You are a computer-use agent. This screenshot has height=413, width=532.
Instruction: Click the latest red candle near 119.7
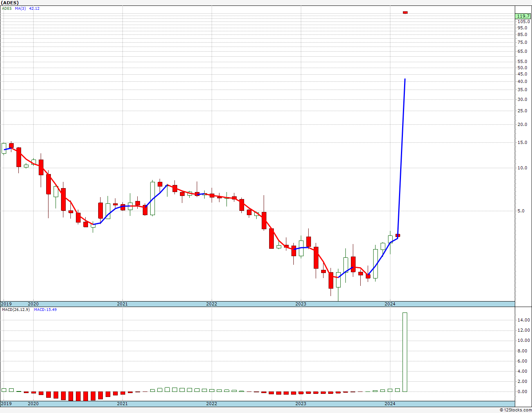405,13
